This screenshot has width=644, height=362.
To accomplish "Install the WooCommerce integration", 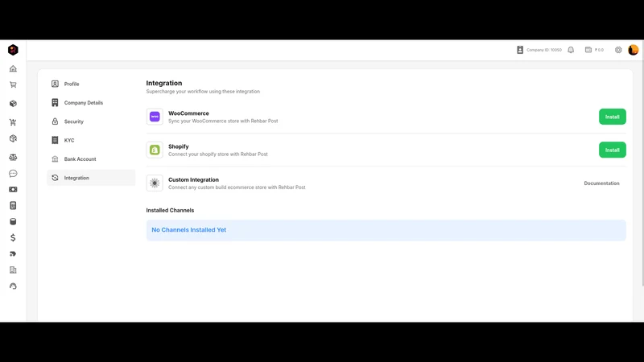I will pos(612,117).
